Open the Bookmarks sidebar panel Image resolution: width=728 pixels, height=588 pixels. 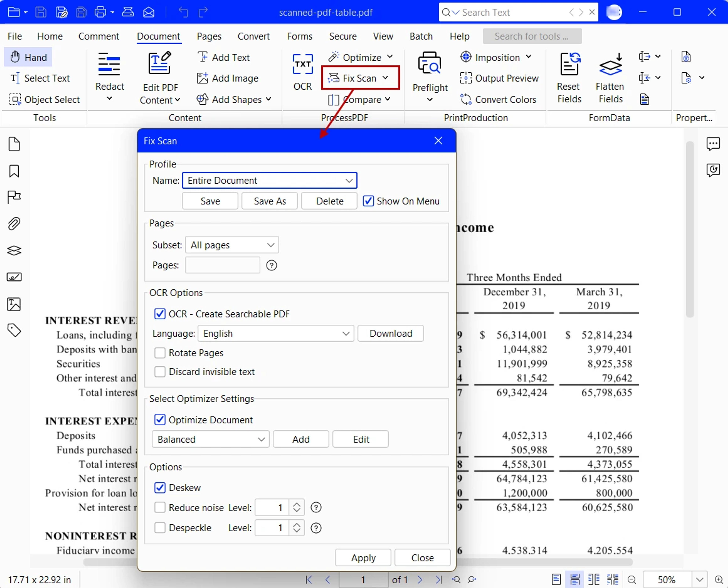click(x=14, y=171)
